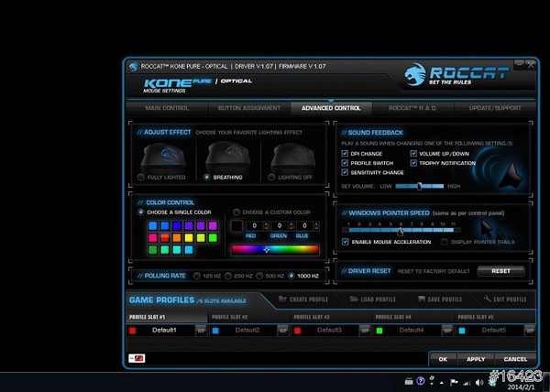Enable Choose a Custom Color option

[x=235, y=212]
